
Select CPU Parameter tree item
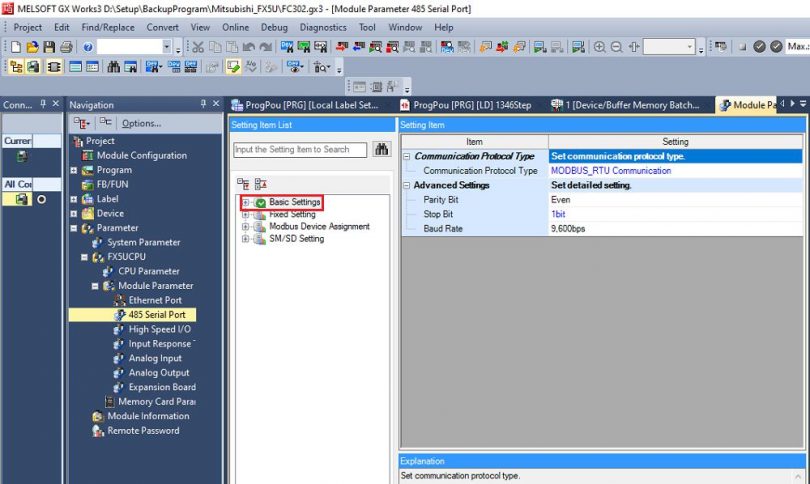click(149, 271)
